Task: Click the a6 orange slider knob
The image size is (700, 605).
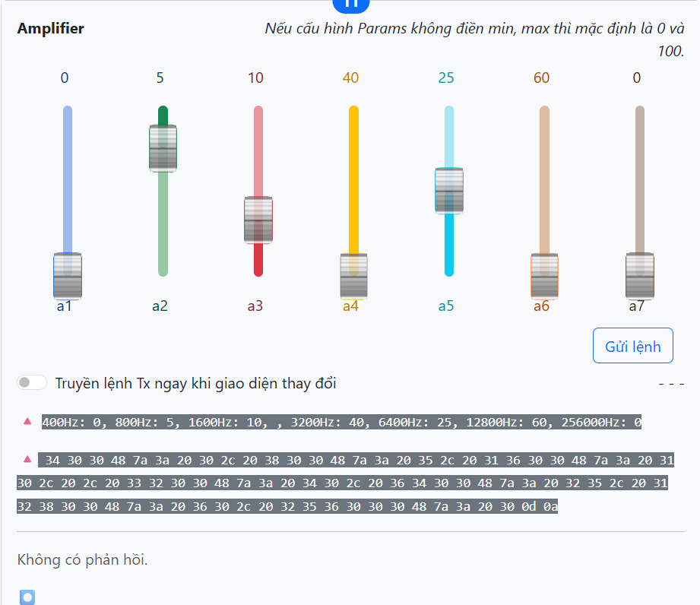Action: point(544,276)
